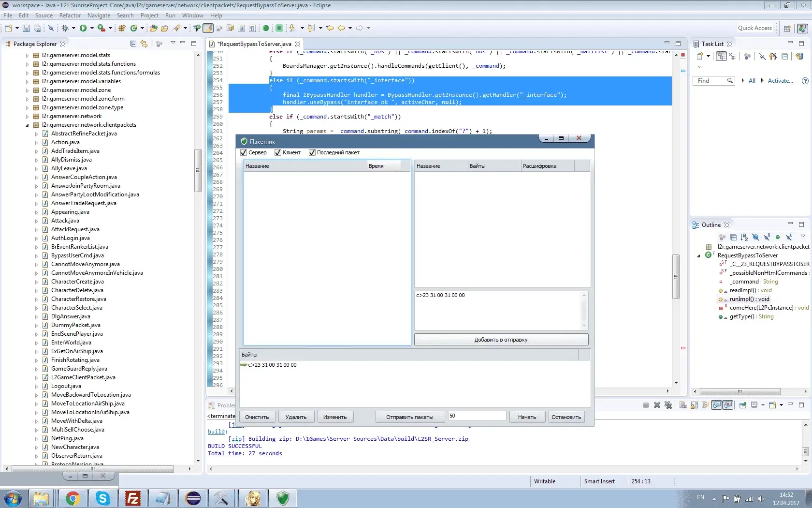The width and height of the screenshot is (812, 508).
Task: Toggle Hide Non-Public Members green dot in Outline
Action: pyautogui.click(x=778, y=237)
